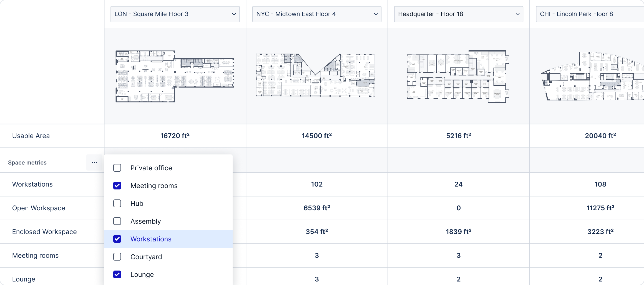The image size is (644, 285).
Task: Enable the Courtyard checkbox
Action: coord(117,257)
